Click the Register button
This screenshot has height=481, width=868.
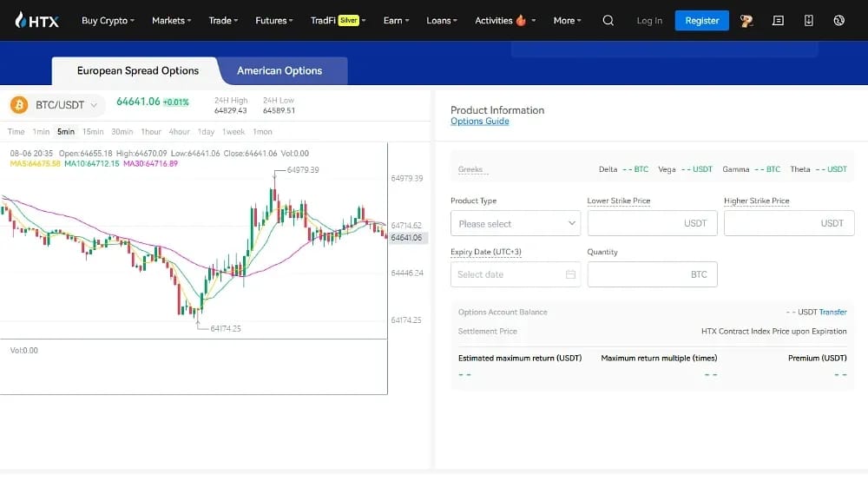(x=702, y=21)
